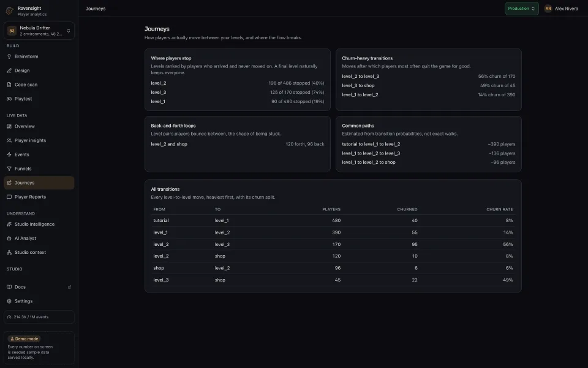Click the 49% churn rate cell
Screen dimensions: 588x368
pos(508,280)
